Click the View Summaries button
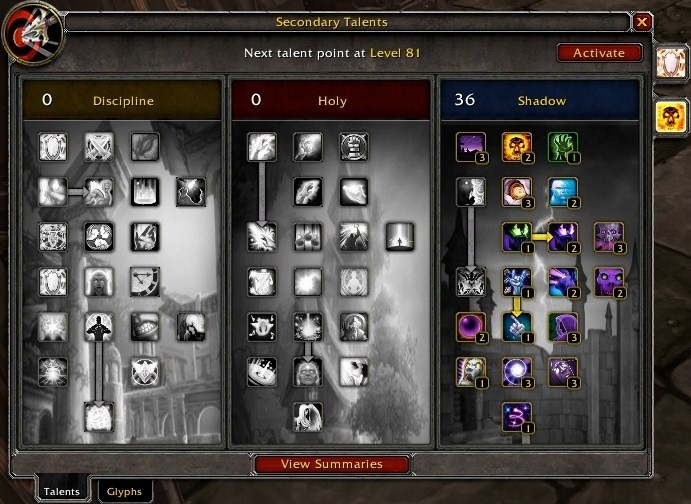The height and width of the screenshot is (504, 691). [332, 464]
